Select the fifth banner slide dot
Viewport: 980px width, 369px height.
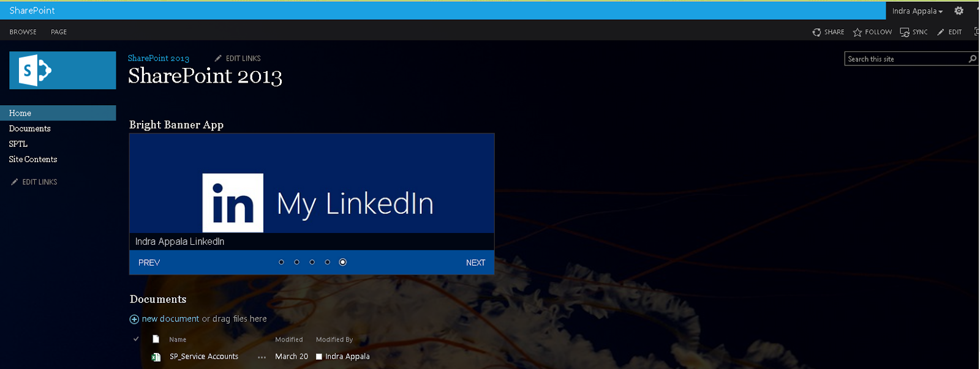coord(342,262)
